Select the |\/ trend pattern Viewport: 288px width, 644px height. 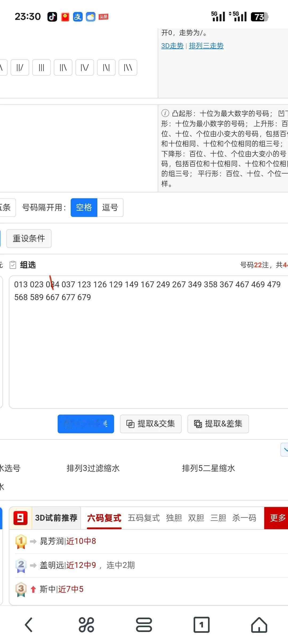[85, 68]
